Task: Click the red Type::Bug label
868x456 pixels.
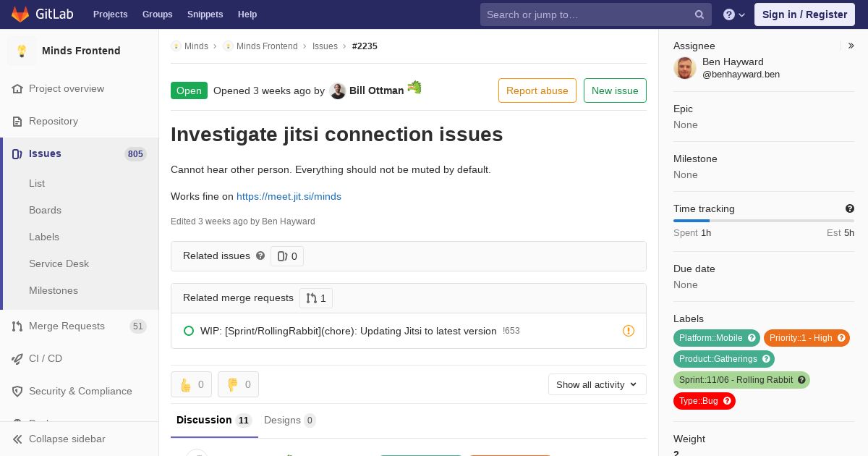Action: click(x=705, y=401)
